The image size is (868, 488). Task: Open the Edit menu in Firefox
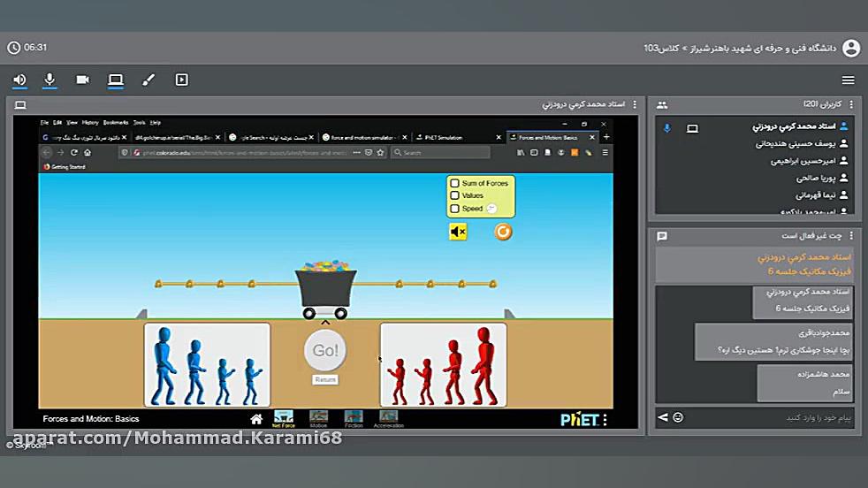point(57,122)
